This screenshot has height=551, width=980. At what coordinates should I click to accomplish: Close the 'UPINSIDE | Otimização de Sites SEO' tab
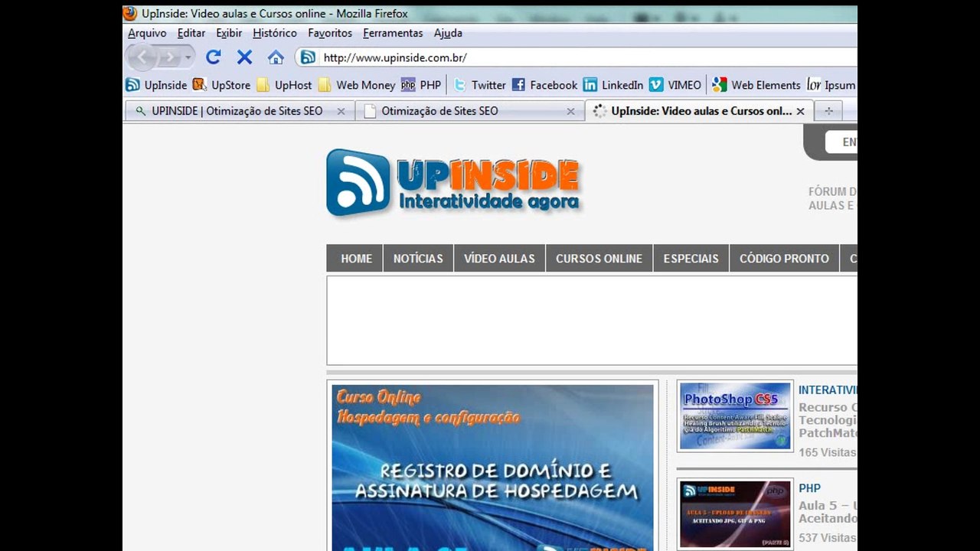(341, 111)
